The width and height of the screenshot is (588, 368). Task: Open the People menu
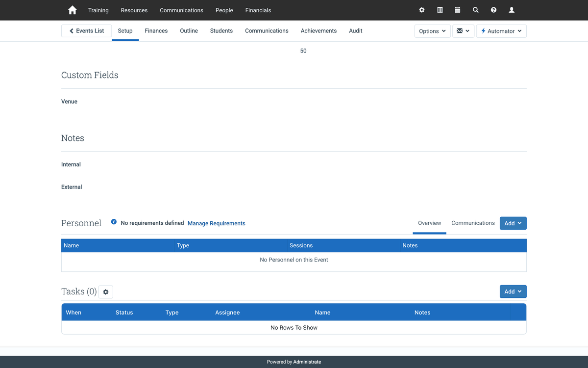click(224, 10)
